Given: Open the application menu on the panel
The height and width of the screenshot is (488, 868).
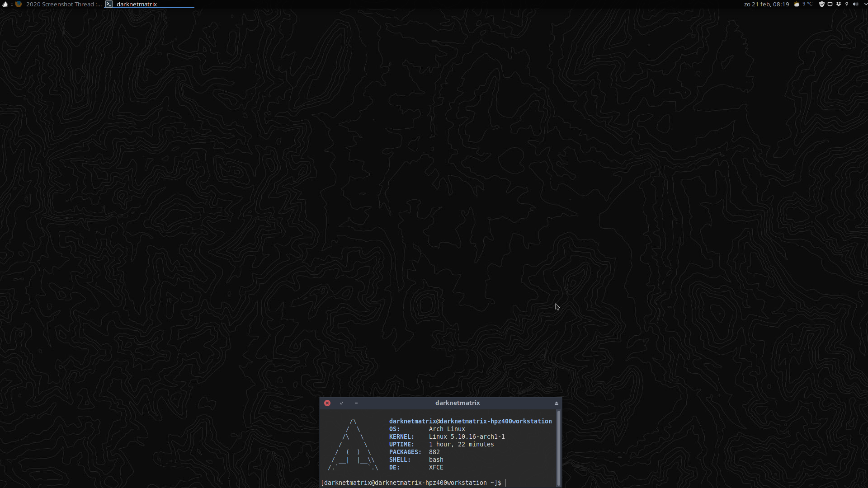Looking at the screenshot, I should [x=5, y=4].
